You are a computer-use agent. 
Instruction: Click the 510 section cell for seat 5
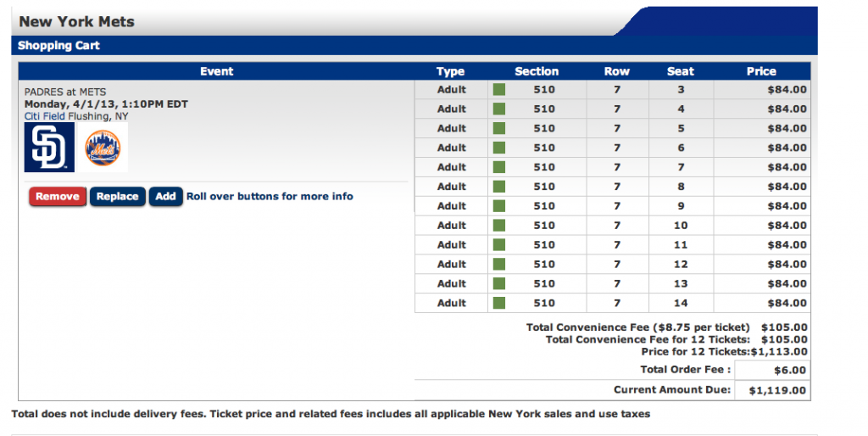(x=544, y=129)
